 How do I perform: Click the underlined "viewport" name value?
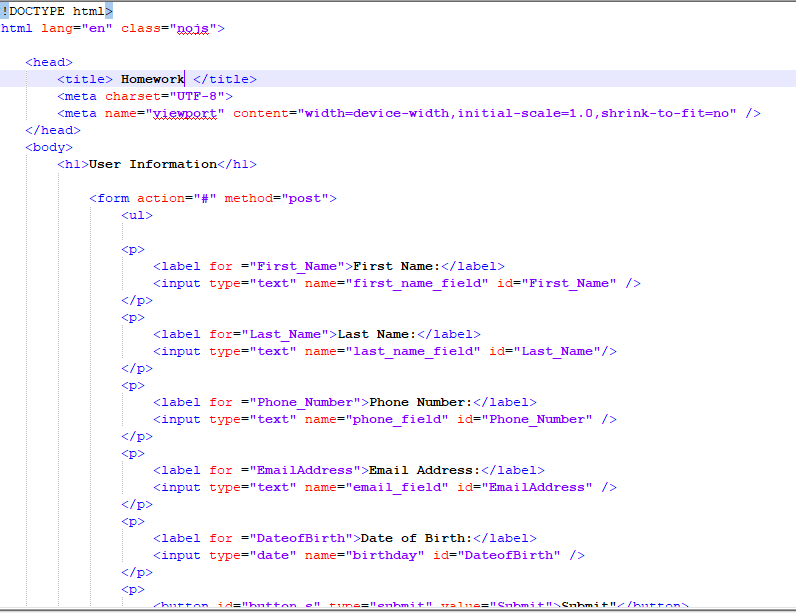[185, 113]
